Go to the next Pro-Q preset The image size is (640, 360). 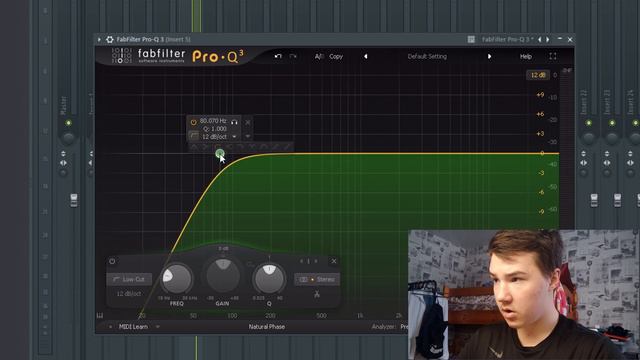click(489, 56)
